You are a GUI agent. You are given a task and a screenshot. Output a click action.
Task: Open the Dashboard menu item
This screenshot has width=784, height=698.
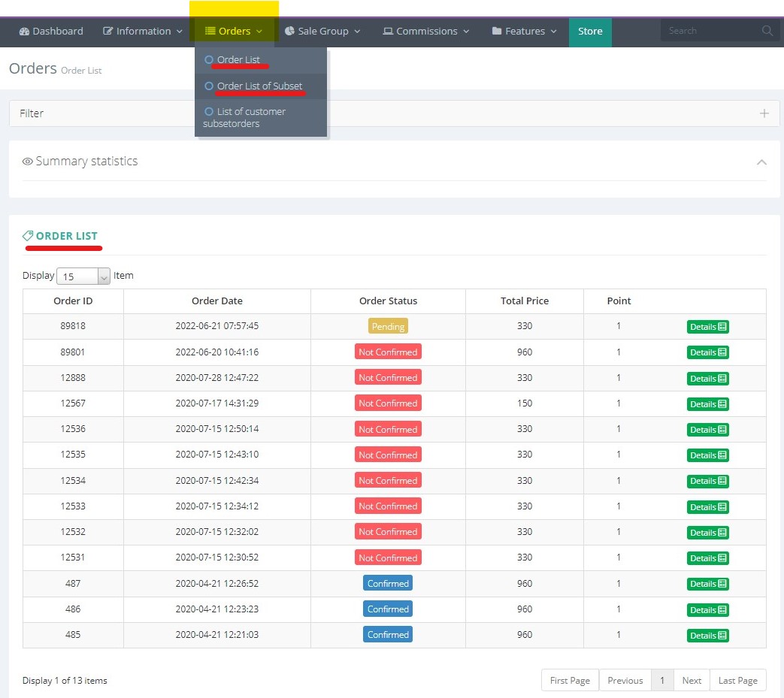[x=51, y=31]
